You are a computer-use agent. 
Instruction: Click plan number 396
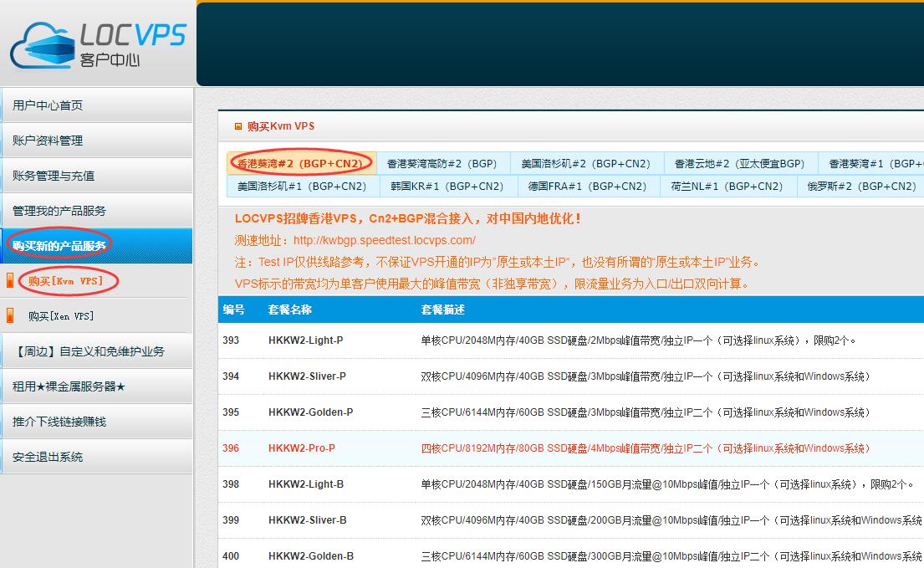pos(231,448)
